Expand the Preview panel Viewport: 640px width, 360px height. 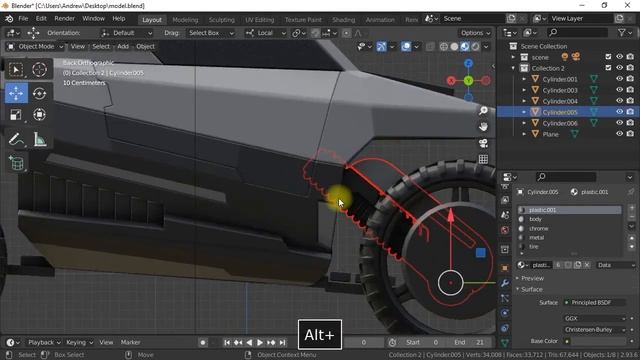pyautogui.click(x=532, y=278)
